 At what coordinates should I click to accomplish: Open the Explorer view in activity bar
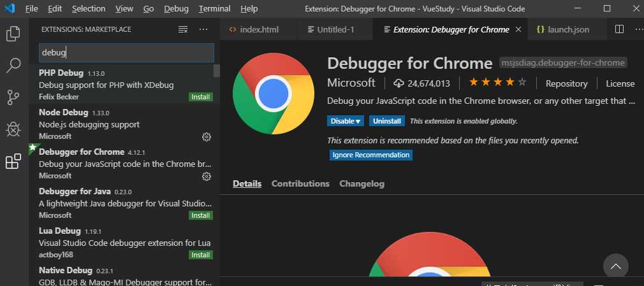coord(13,34)
